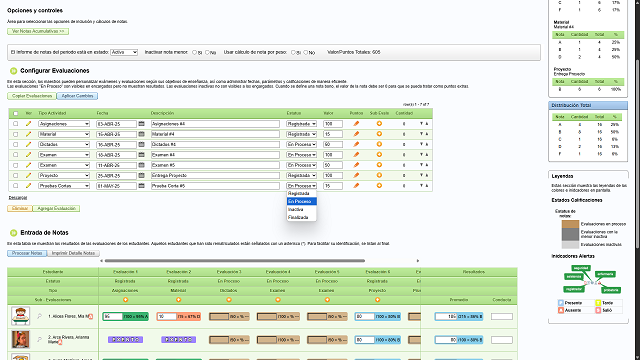Choose Inactiva in open status list
This screenshot has width=640, height=360.
(302, 209)
